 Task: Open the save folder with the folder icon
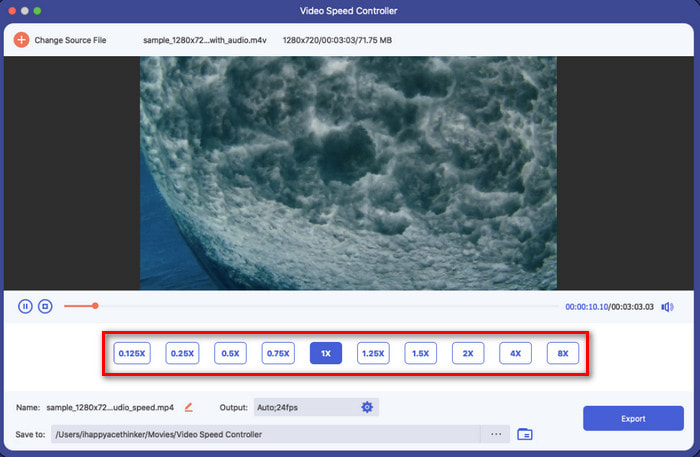[525, 434]
